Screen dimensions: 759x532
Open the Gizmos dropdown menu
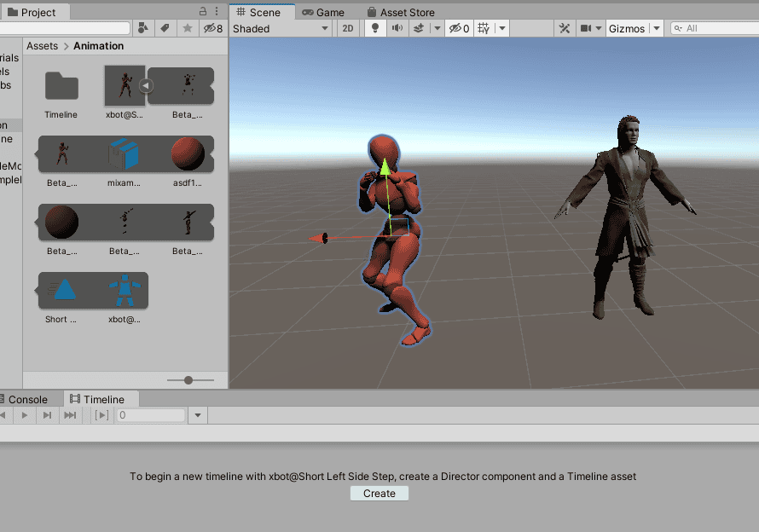pos(631,28)
